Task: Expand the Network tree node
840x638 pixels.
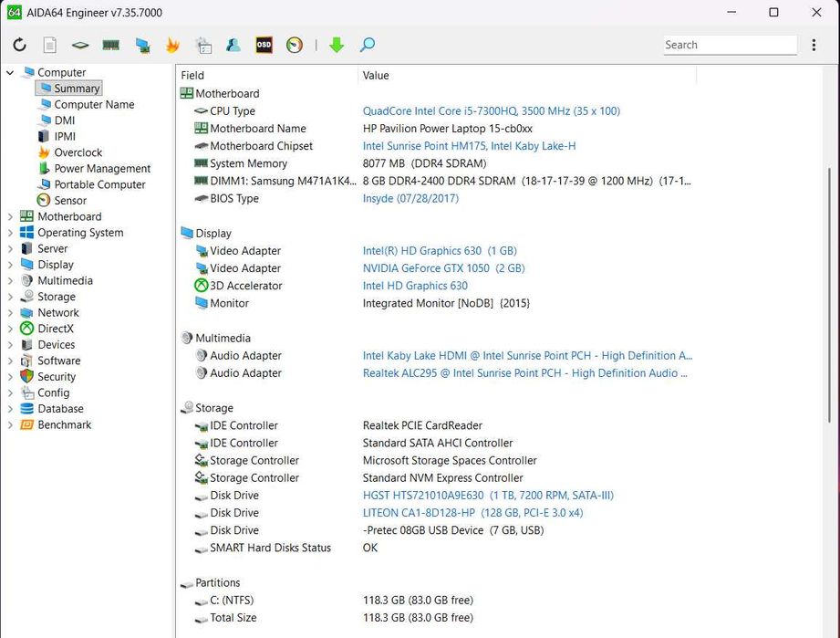Action: coord(10,312)
